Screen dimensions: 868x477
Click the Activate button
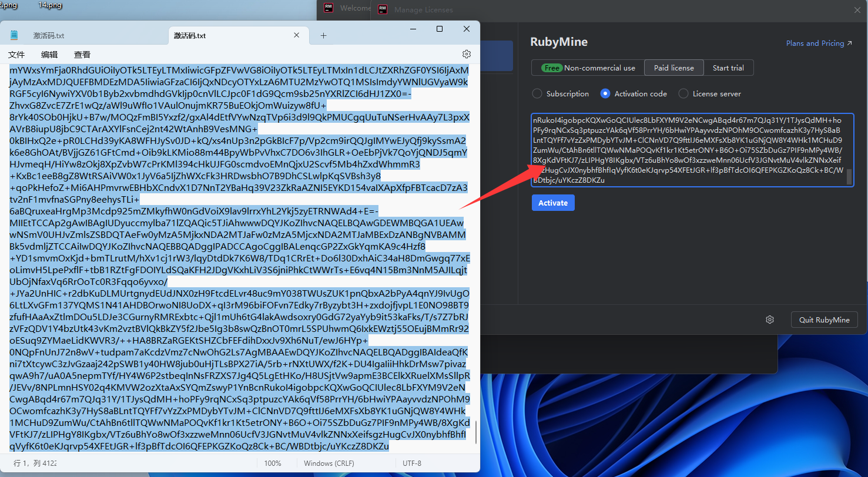pyautogui.click(x=553, y=203)
